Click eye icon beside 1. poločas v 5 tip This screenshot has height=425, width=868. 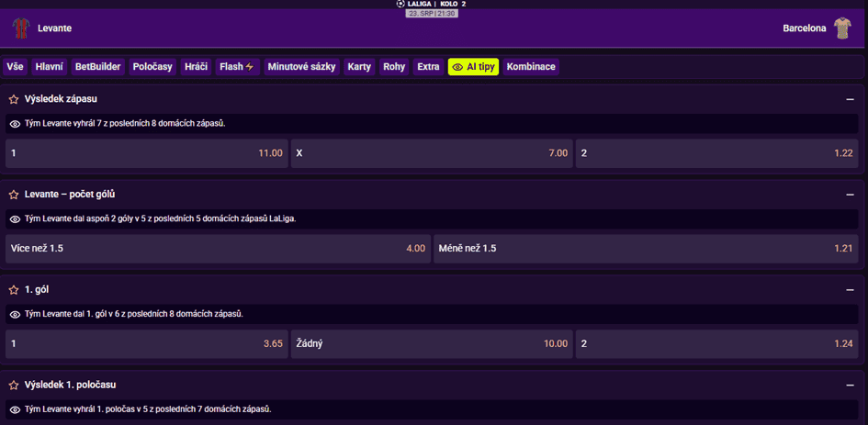coord(16,409)
